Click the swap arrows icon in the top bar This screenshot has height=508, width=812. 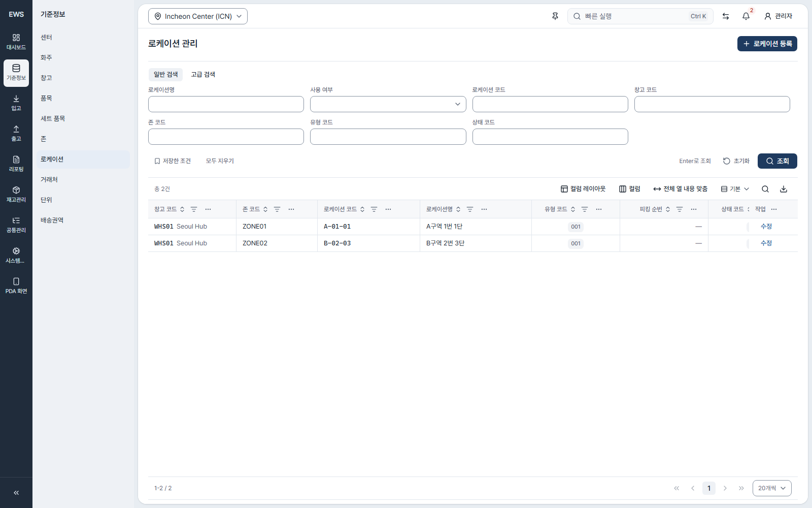point(726,16)
